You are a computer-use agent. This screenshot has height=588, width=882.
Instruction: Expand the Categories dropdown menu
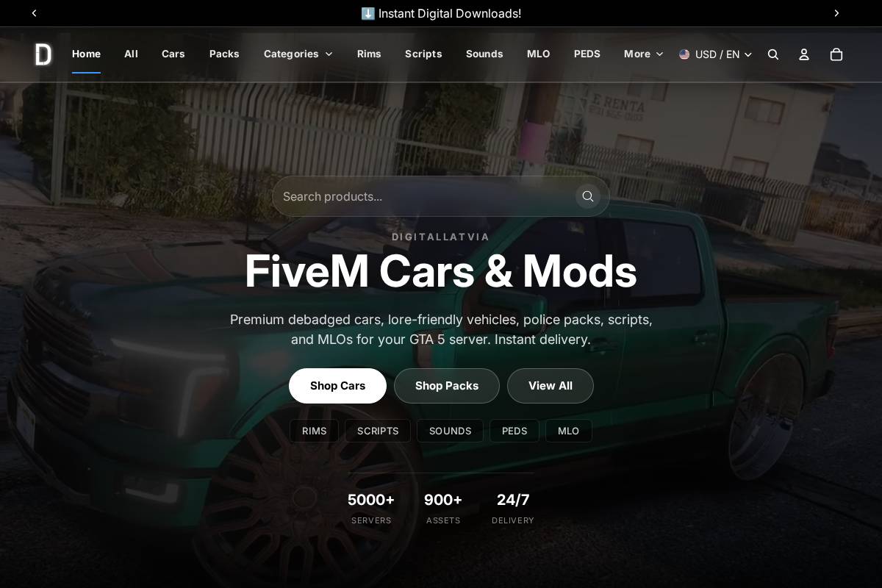click(x=298, y=54)
